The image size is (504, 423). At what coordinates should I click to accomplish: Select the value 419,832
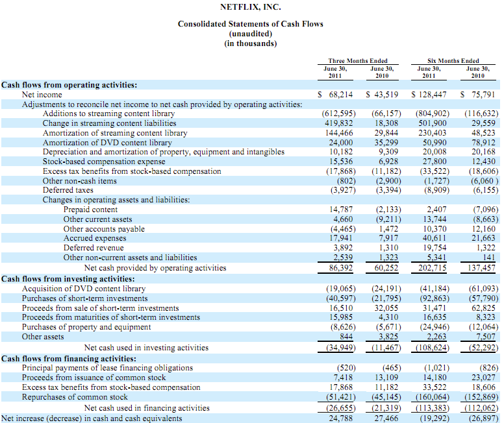click(339, 123)
